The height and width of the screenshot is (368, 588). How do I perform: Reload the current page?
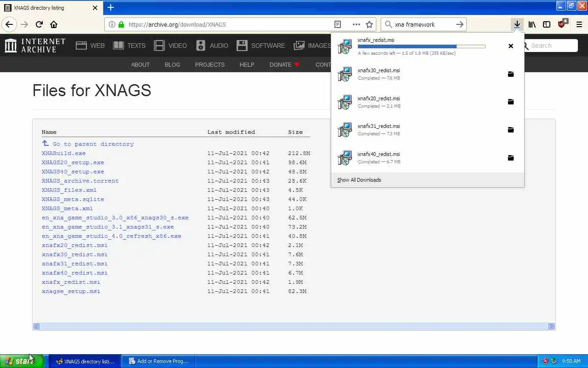39,24
